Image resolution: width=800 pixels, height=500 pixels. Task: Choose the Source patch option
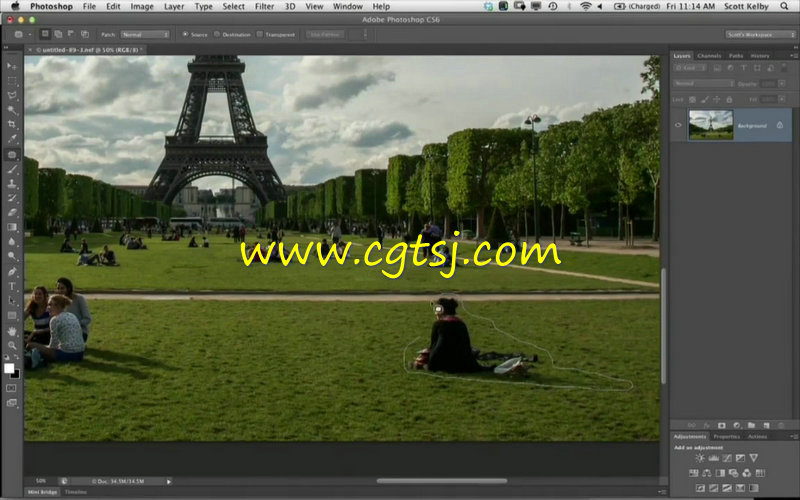point(185,34)
